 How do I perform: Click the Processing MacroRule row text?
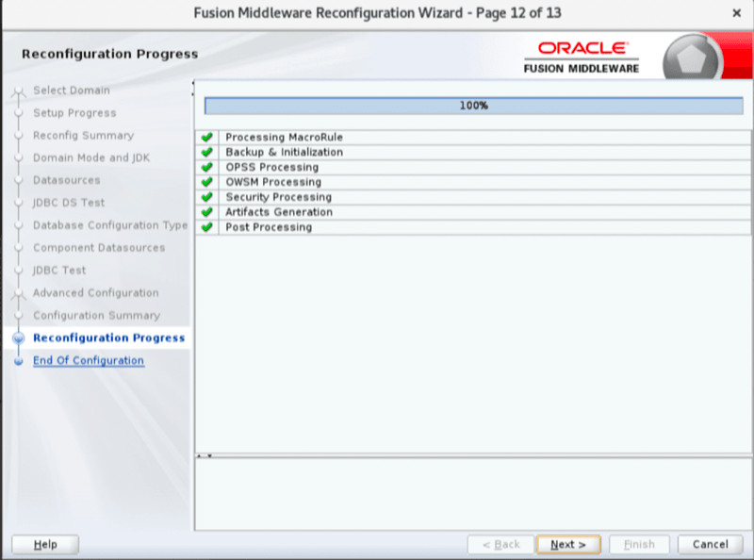(285, 137)
